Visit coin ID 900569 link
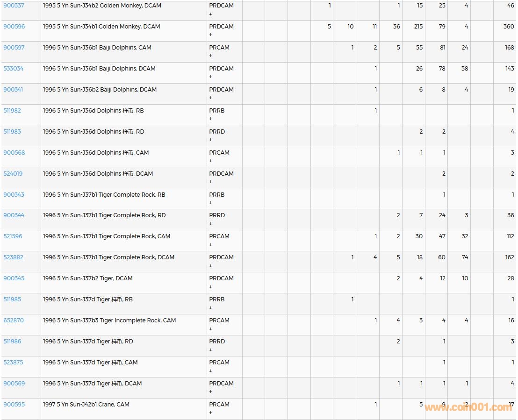The width and height of the screenshot is (518, 420). (x=14, y=384)
